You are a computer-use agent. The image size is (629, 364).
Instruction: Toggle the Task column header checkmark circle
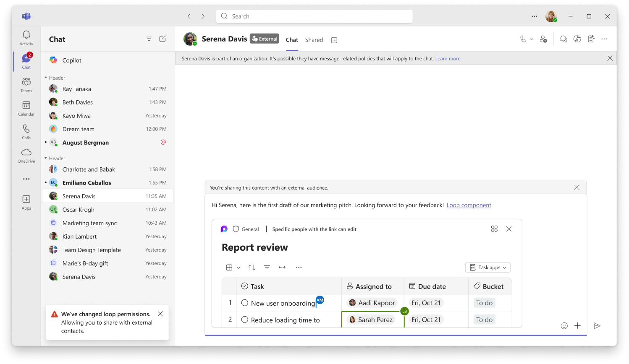click(244, 286)
